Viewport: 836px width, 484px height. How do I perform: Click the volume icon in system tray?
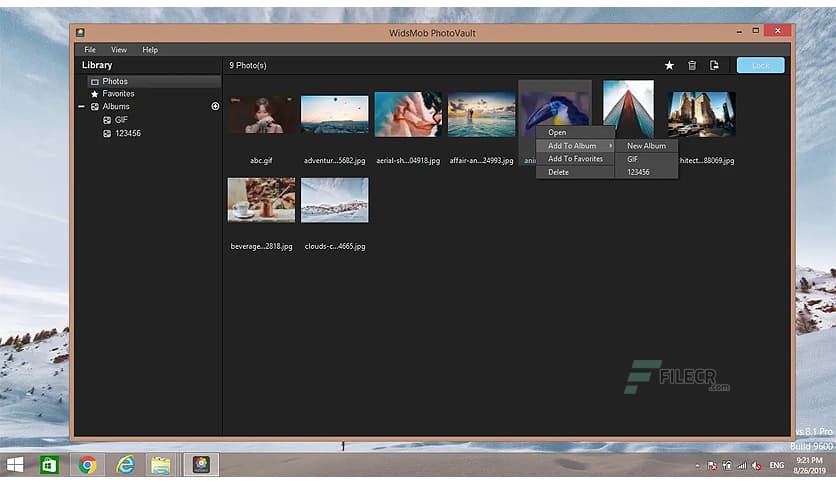tap(756, 466)
